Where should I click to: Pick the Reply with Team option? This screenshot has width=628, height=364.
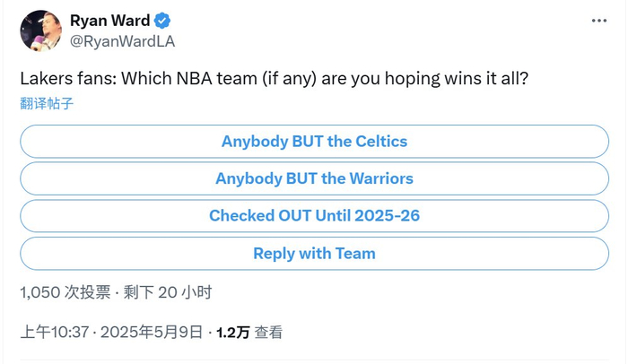pyautogui.click(x=314, y=254)
